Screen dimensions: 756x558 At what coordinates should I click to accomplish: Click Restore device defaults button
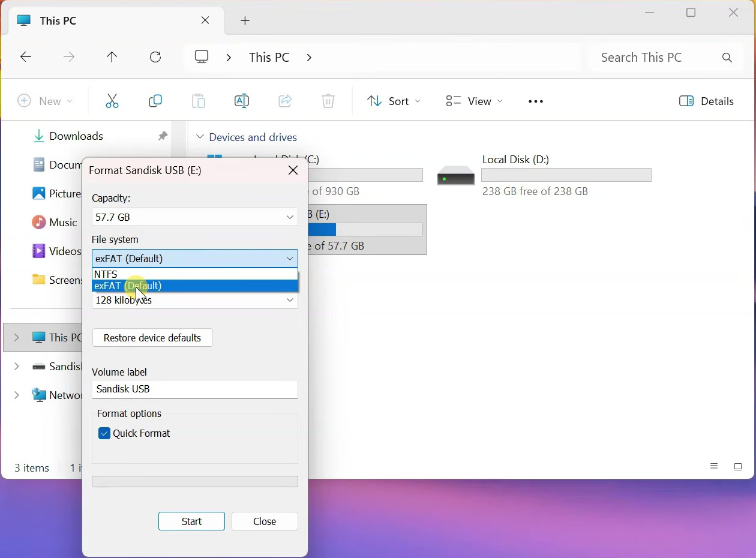point(152,338)
